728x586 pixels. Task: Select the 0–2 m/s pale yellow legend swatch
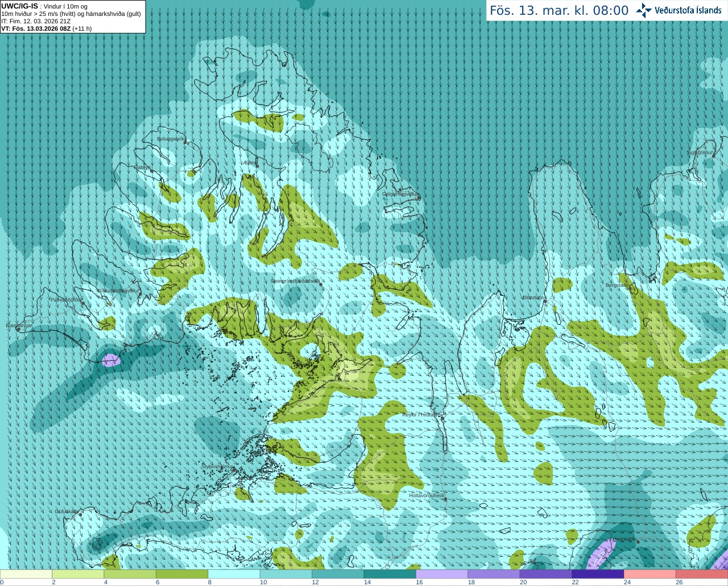pos(26,574)
